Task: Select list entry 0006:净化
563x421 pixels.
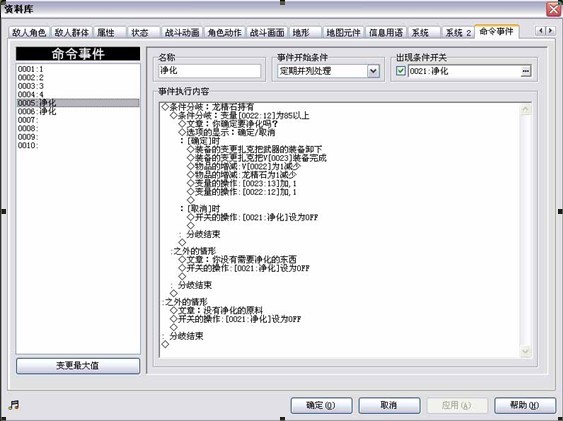Action: tap(78, 112)
